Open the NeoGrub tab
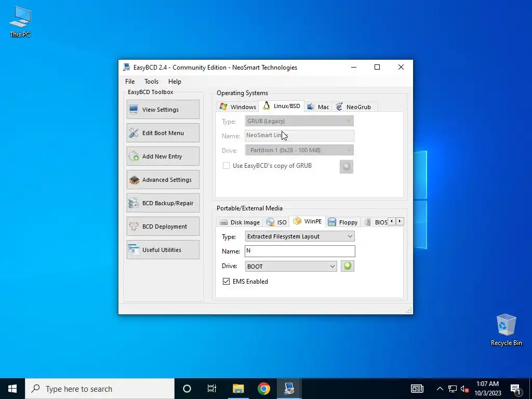 tap(353, 107)
